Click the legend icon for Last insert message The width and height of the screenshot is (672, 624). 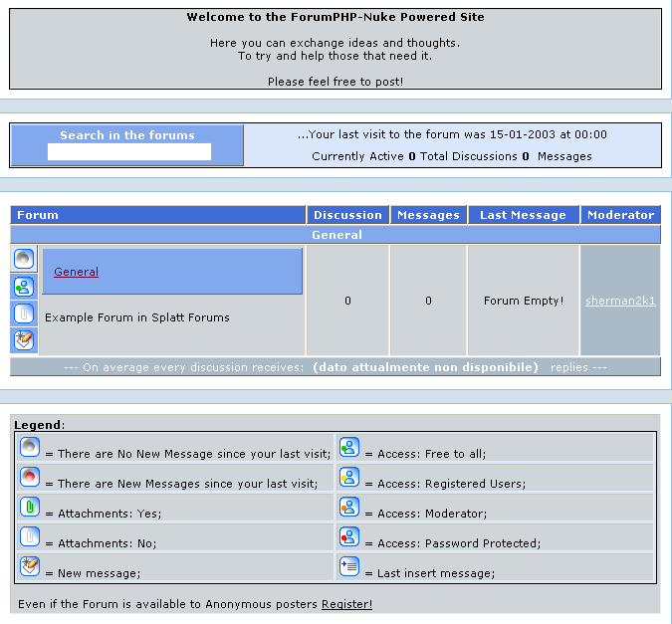[348, 566]
